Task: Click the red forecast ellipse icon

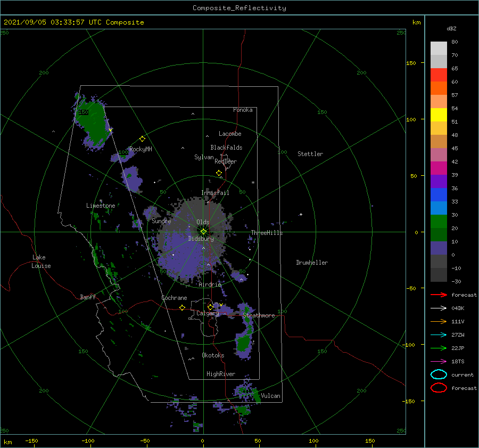Action: click(439, 388)
